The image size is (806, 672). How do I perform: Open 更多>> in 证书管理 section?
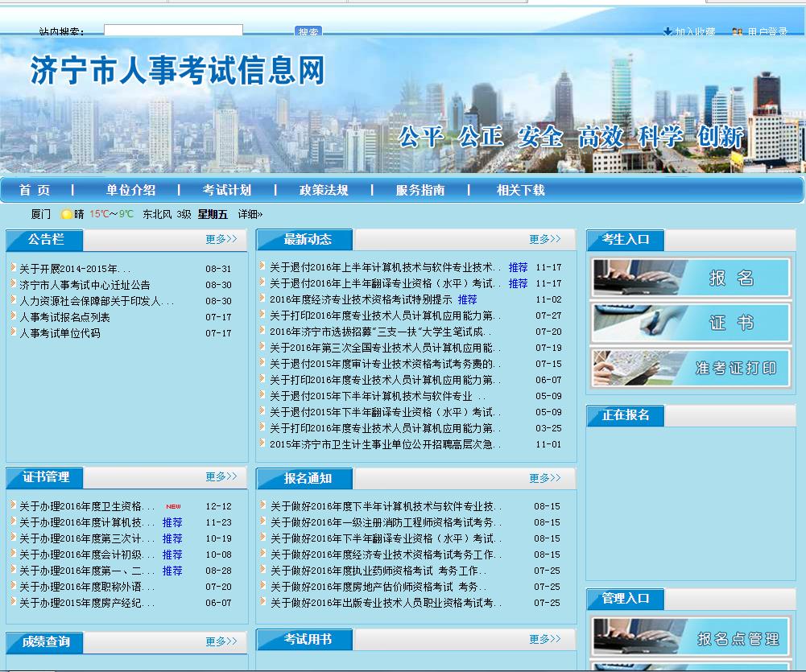221,476
